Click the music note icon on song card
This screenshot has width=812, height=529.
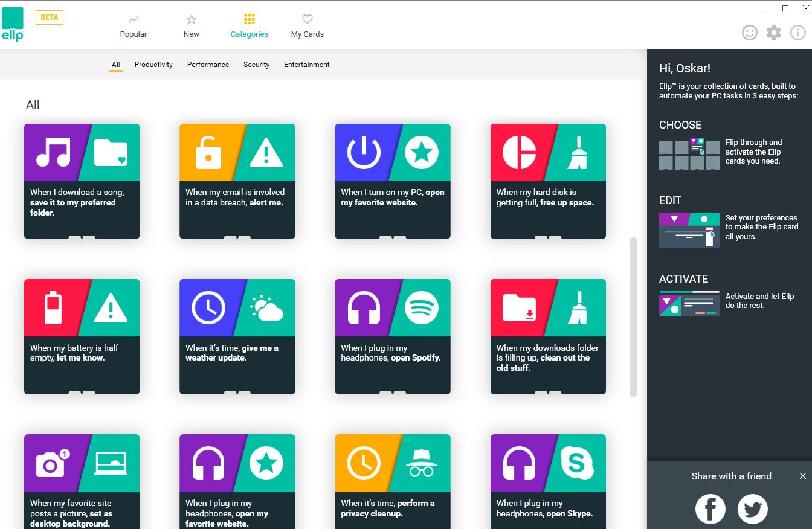pos(53,152)
